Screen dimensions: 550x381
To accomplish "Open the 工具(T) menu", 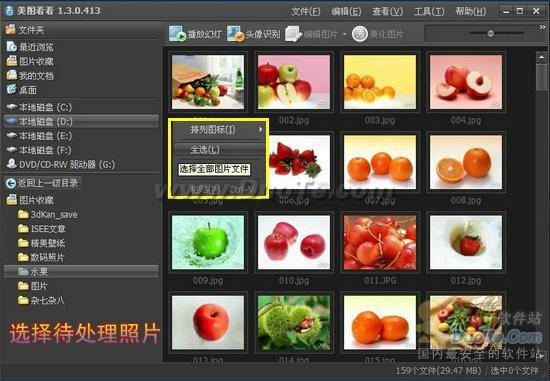I will [x=429, y=11].
